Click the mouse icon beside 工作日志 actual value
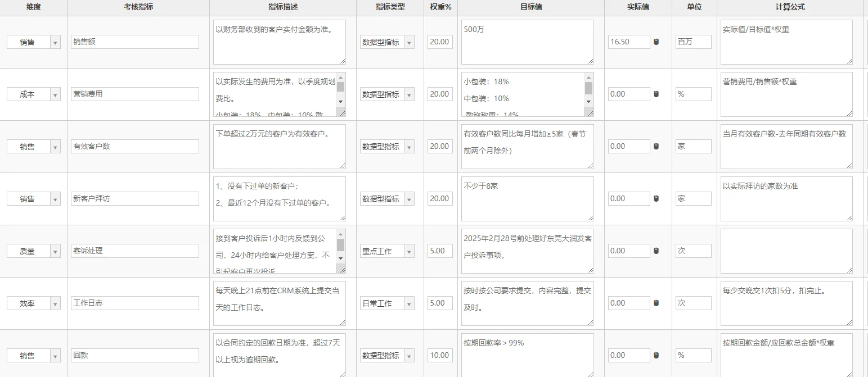This screenshot has width=868, height=377. pos(656,303)
